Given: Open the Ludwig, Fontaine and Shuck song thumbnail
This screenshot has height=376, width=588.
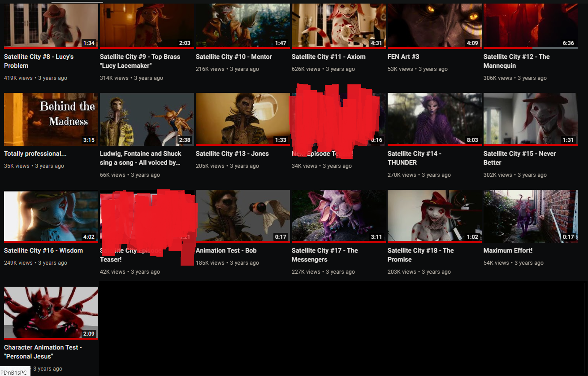Looking at the screenshot, I should (147, 119).
